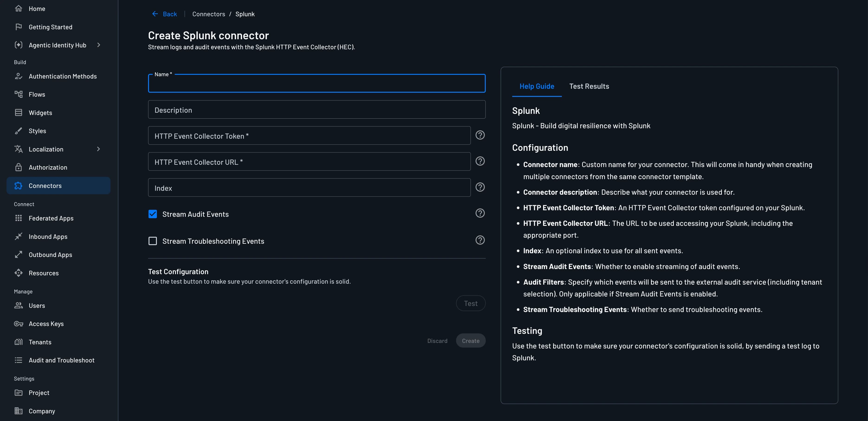Open Outbound Apps menu item
Viewport: 868px width, 421px height.
pos(59,255)
